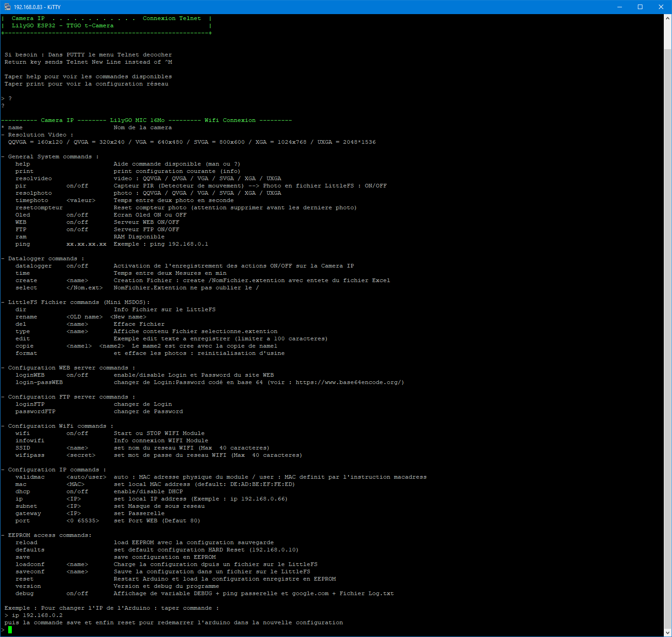Click 'Wifi Connexion' green header text
The width and height of the screenshot is (672, 637).
230,120
